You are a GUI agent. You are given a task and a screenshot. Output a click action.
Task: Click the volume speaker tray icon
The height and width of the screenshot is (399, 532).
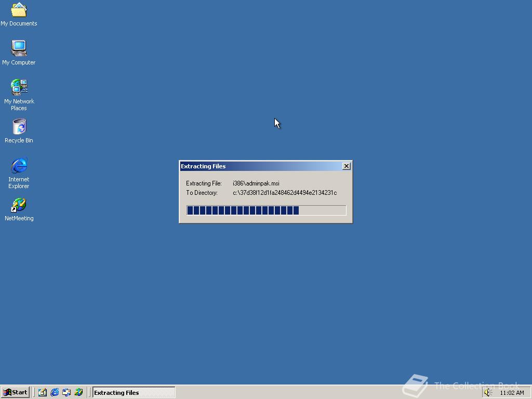488,393
